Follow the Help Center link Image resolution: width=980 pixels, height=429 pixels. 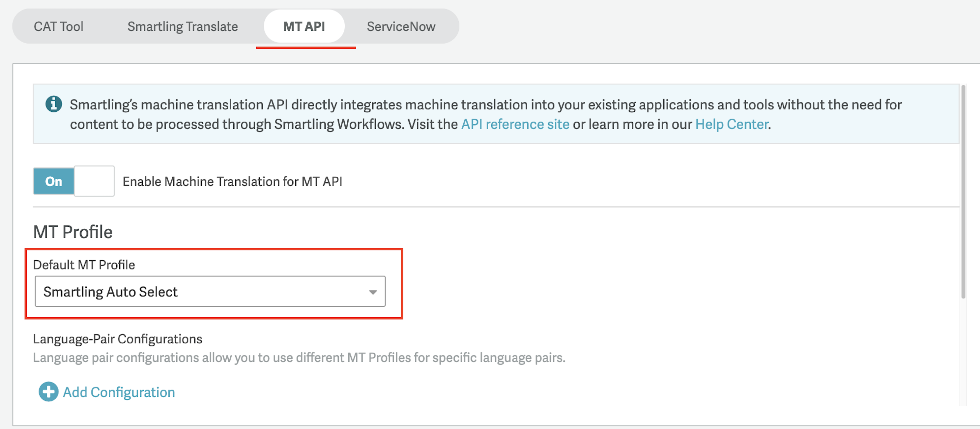click(732, 124)
